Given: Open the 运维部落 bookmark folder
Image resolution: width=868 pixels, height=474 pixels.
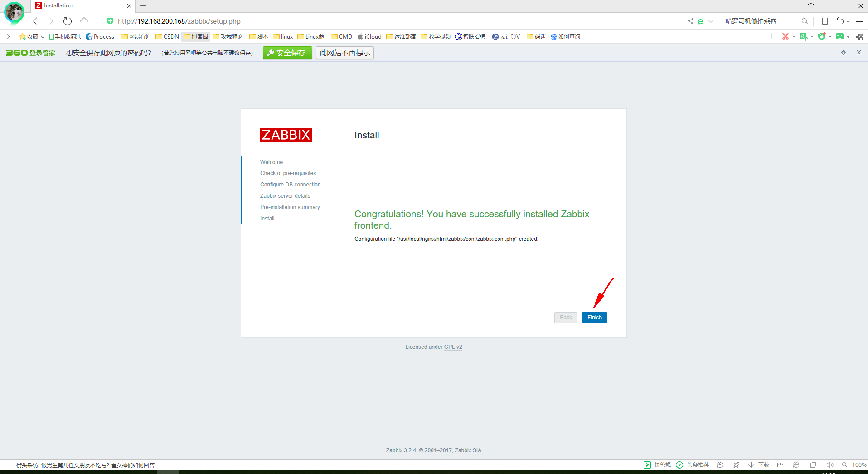Looking at the screenshot, I should click(x=401, y=37).
